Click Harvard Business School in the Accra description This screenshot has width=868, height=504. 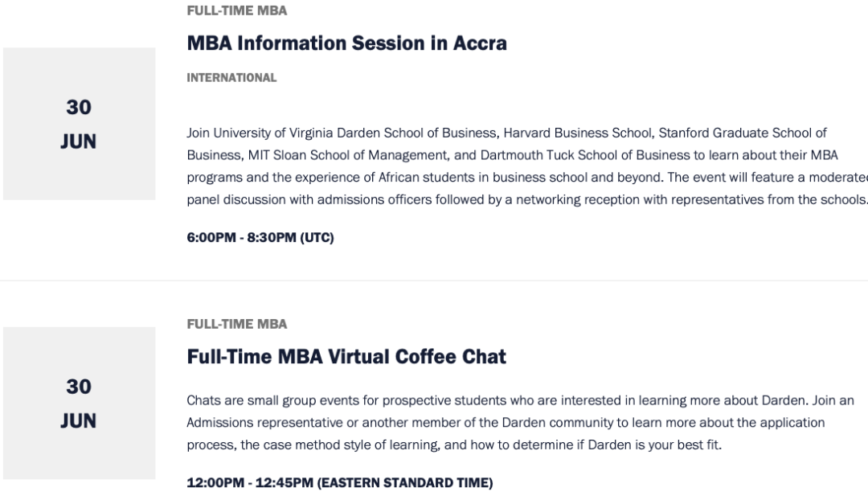577,133
